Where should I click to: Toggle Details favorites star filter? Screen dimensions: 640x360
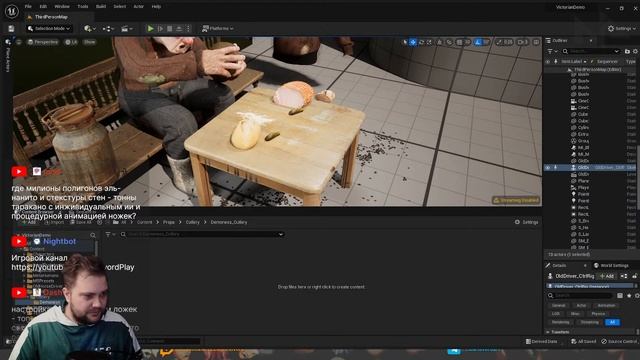pyautogui.click(x=629, y=296)
